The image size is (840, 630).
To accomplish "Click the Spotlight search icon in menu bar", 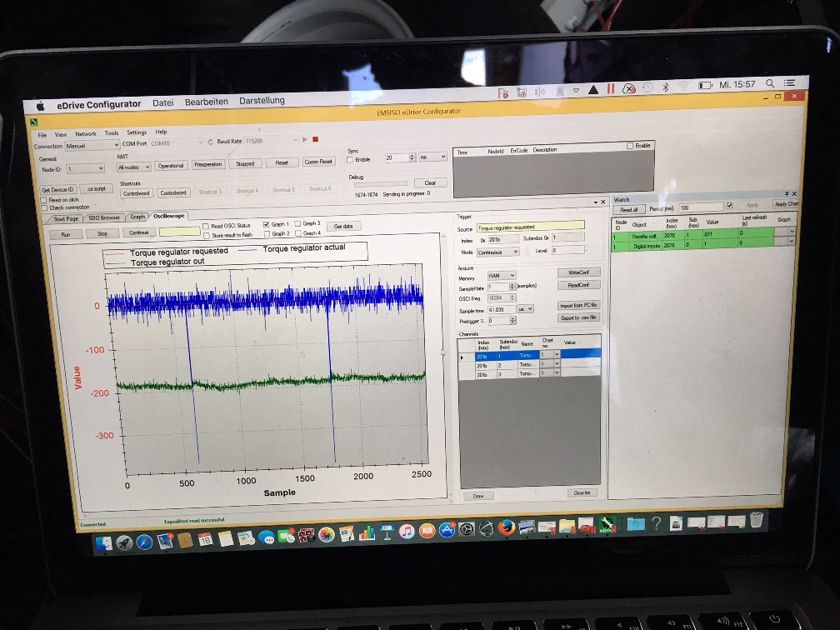I will [x=770, y=83].
